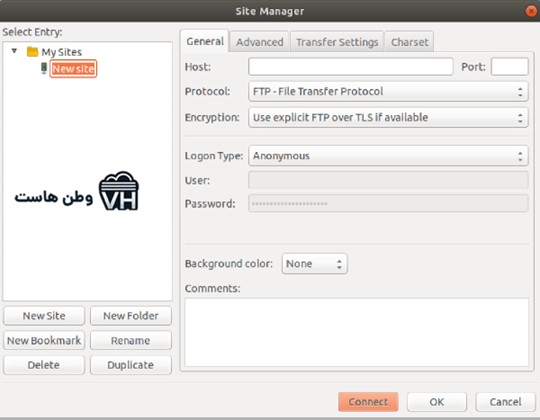Click the VH cloud logo
Screen dimensions: 540x420
click(119, 191)
